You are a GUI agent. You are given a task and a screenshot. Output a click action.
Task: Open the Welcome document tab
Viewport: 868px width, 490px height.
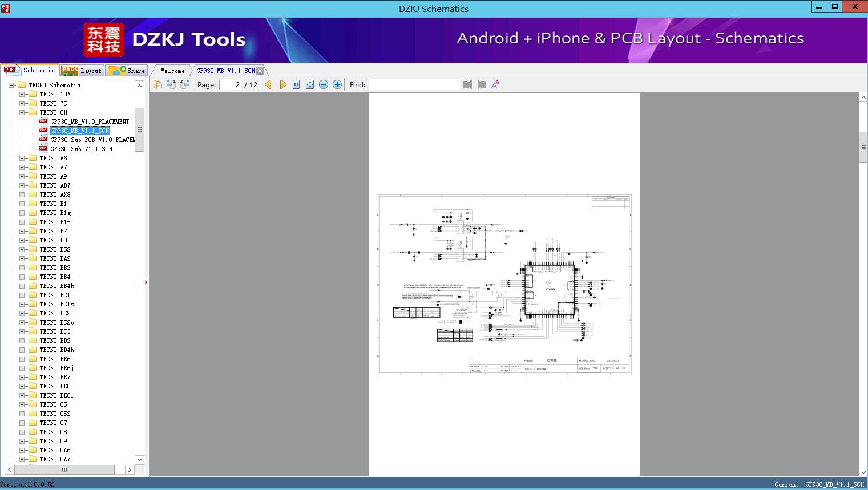coord(172,71)
